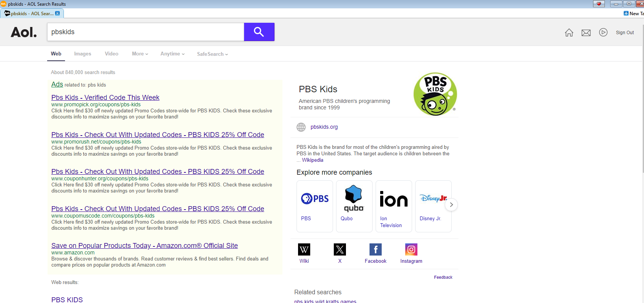The height and width of the screenshot is (303, 644).
Task: Open Pbs Kids - Verified Code This Week
Action: coord(105,98)
